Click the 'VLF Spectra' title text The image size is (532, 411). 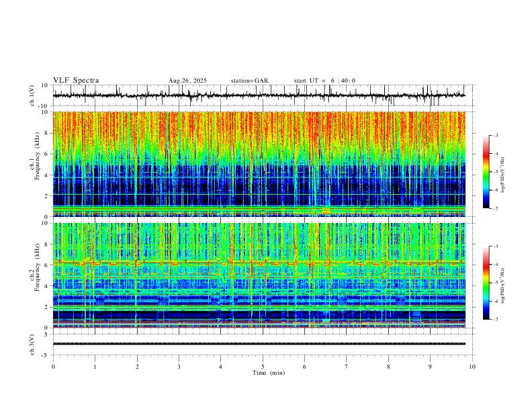[x=76, y=81]
